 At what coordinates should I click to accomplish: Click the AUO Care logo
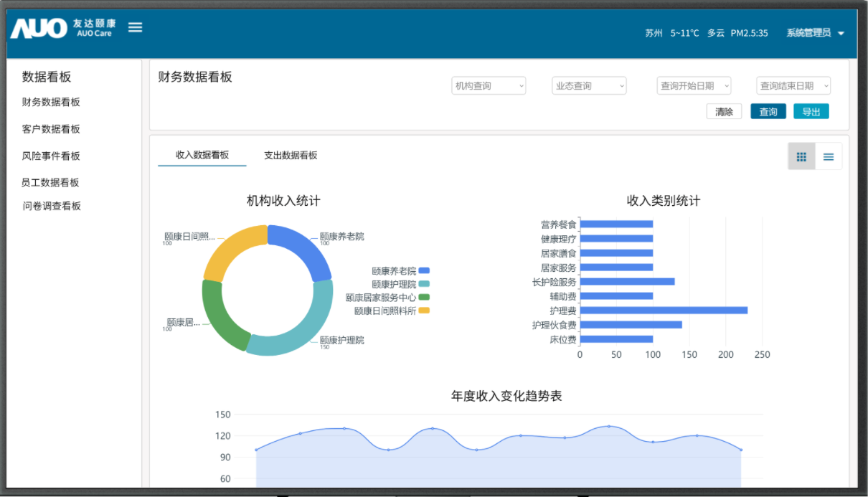[x=62, y=28]
